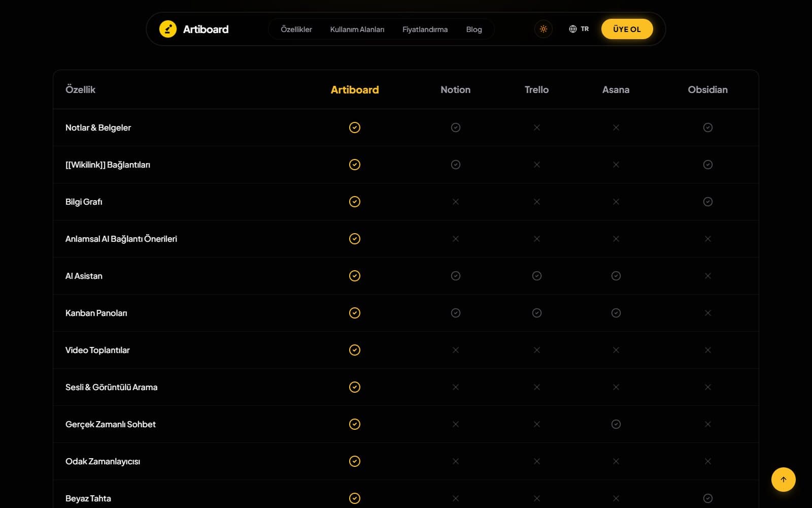This screenshot has width=812, height=508.
Task: Click Notion check for Kanban Panoları
Action: (x=456, y=313)
